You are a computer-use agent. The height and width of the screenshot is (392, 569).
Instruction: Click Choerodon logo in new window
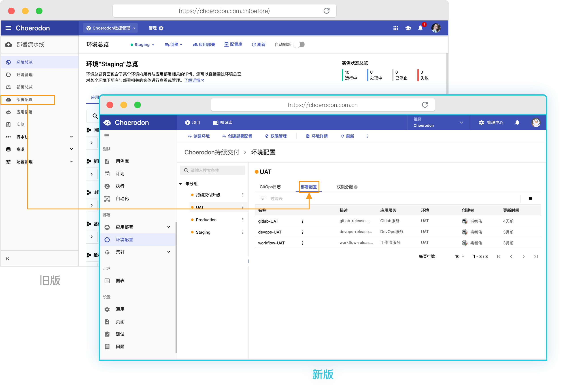[126, 123]
